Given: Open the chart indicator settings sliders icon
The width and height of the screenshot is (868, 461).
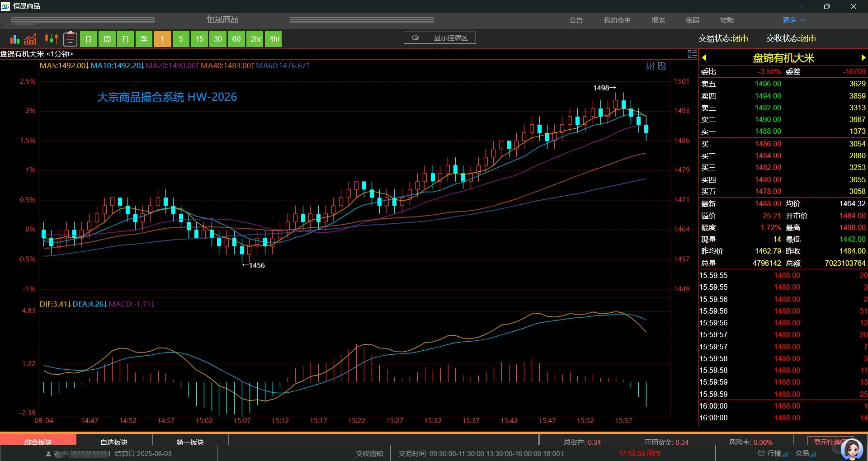Looking at the screenshot, I should coord(650,66).
